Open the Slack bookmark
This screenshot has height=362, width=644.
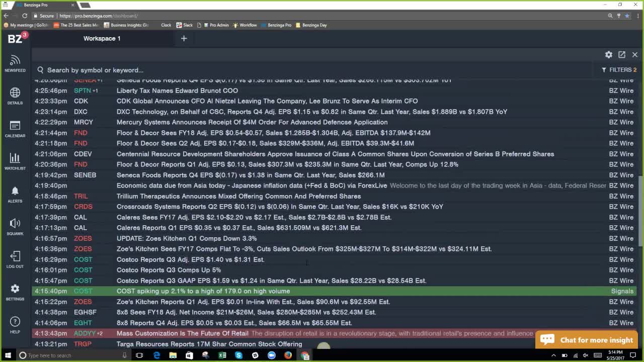185,25
